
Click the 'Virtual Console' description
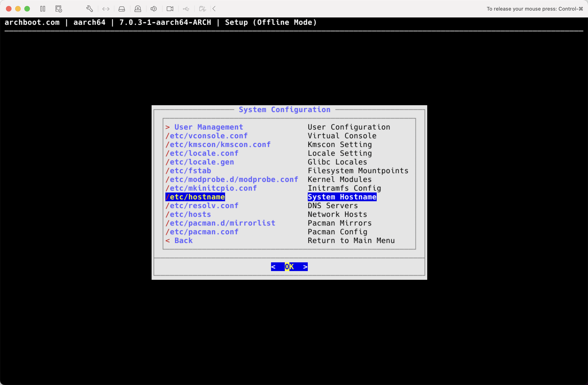tap(342, 136)
